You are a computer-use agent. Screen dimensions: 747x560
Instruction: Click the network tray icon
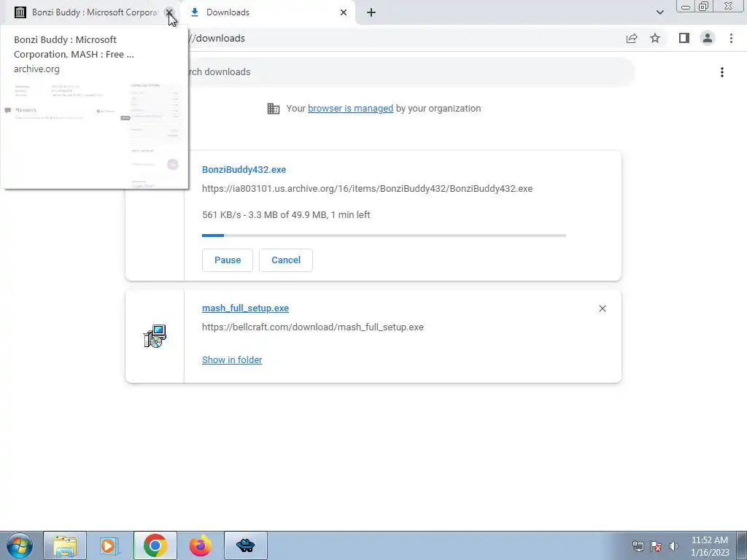coord(638,546)
